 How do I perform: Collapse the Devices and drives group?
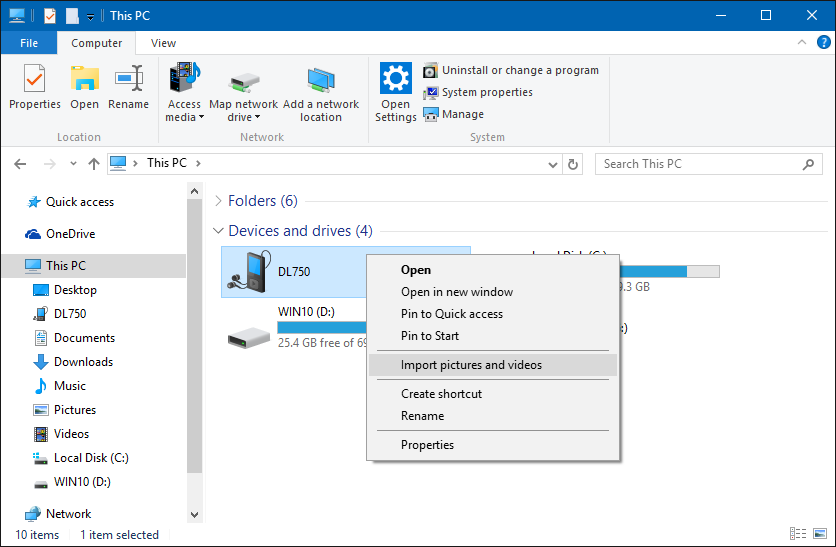pos(218,231)
